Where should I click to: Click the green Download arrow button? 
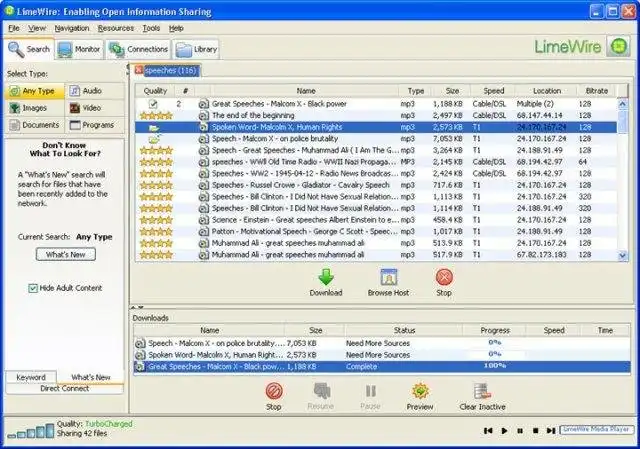pyautogui.click(x=326, y=282)
